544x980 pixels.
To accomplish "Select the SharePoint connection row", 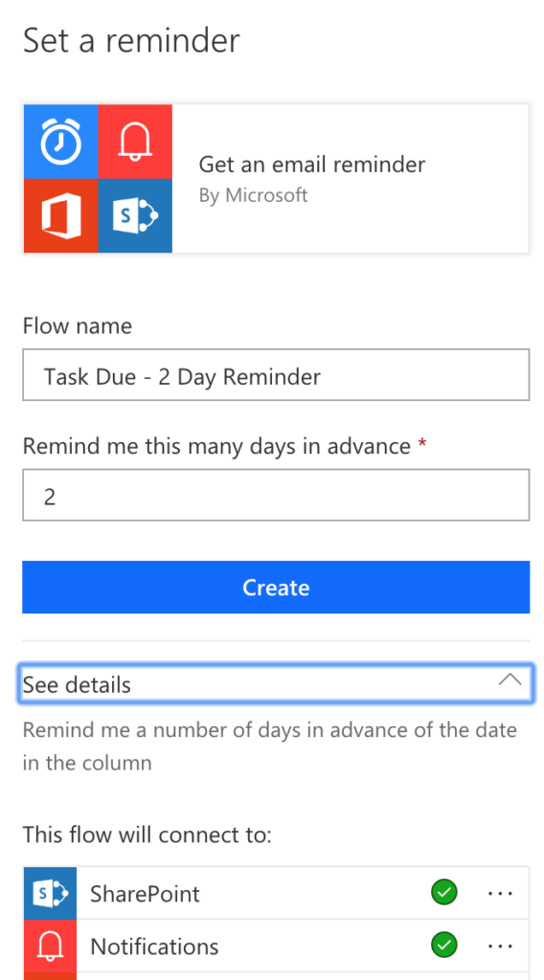I will tap(276, 893).
